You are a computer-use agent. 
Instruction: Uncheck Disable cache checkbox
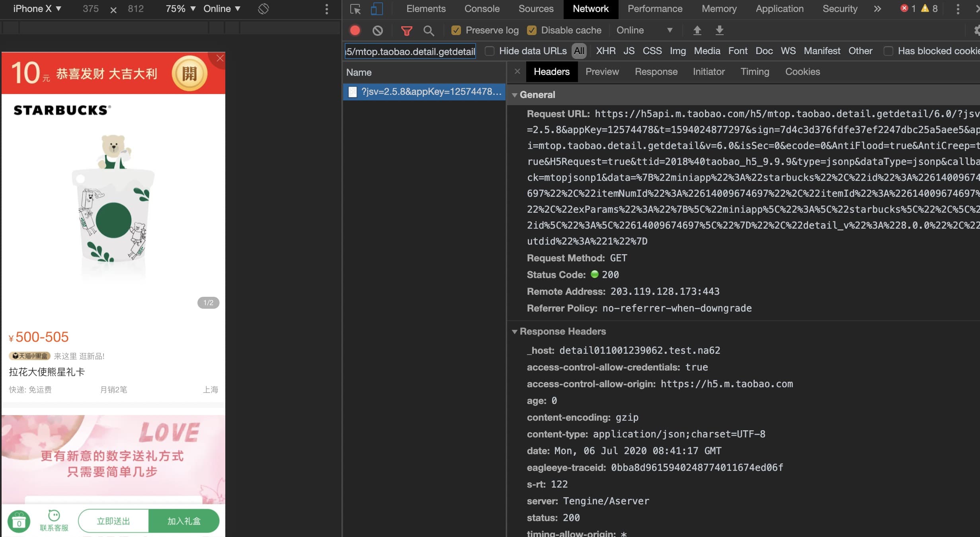pyautogui.click(x=532, y=30)
